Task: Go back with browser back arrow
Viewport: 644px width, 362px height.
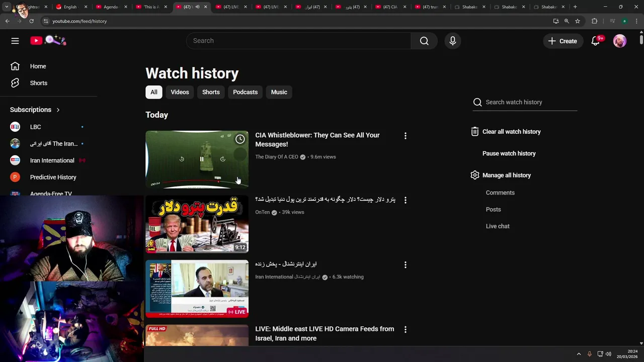Action: pyautogui.click(x=7, y=21)
